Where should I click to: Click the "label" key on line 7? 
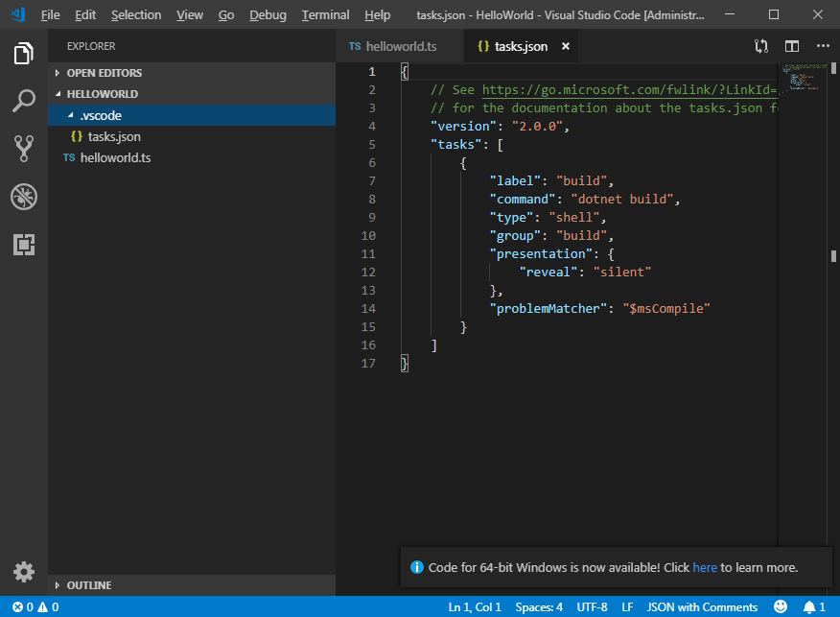coord(515,180)
